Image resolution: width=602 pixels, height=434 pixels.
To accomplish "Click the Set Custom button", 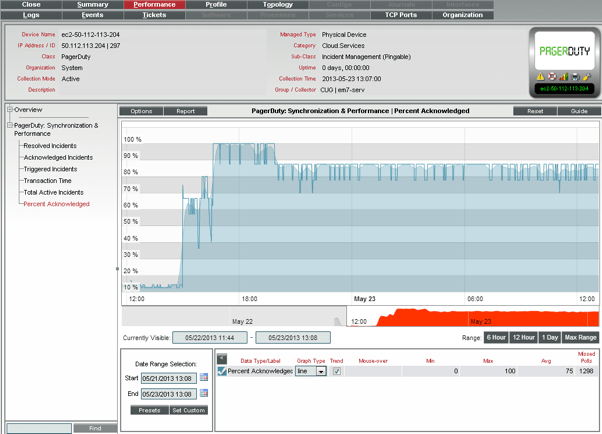I will pos(188,410).
